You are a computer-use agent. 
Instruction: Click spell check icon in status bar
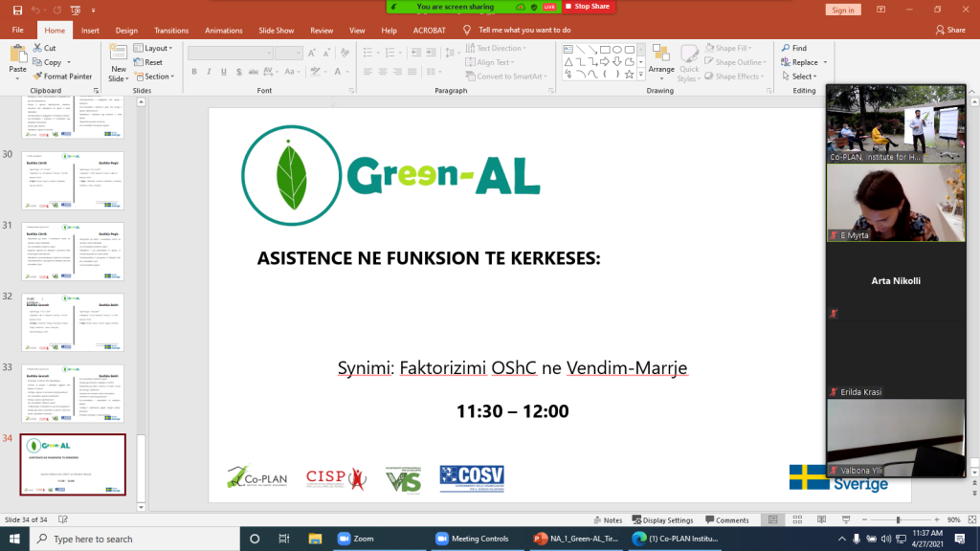[x=63, y=519]
